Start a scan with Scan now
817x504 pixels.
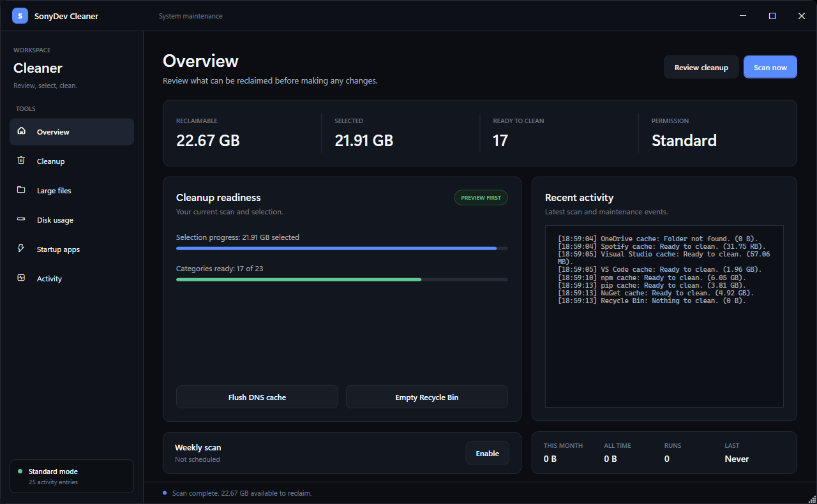(770, 67)
